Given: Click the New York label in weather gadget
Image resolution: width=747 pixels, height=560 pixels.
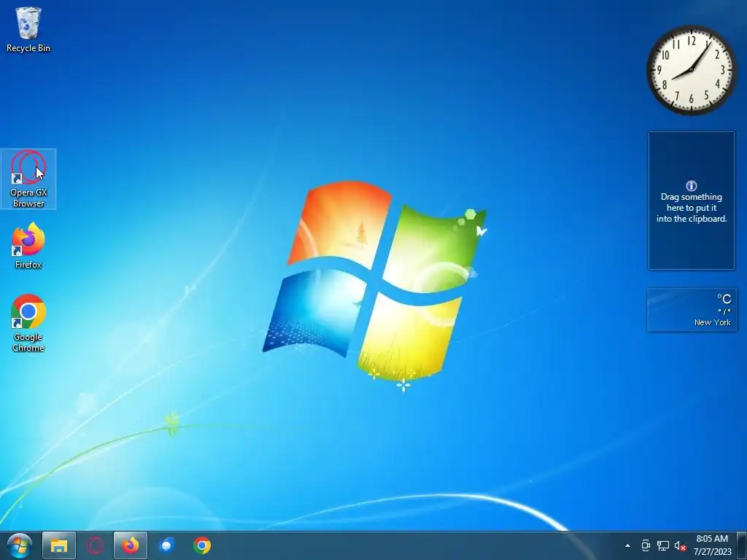Looking at the screenshot, I should [712, 322].
